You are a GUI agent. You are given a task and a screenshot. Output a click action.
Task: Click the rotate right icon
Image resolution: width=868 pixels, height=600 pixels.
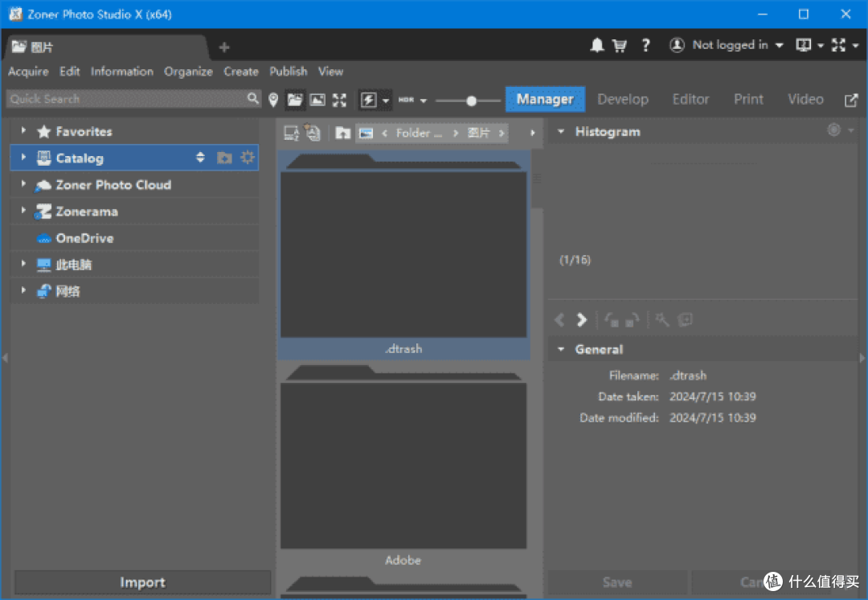tap(633, 319)
